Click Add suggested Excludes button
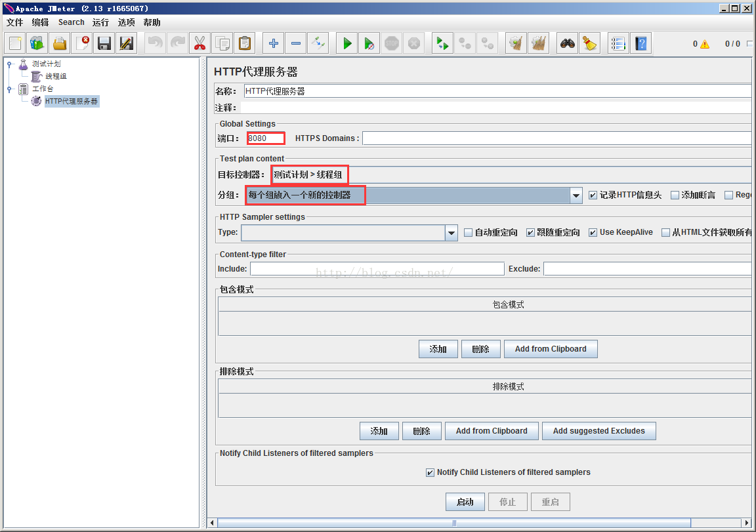Viewport: 756px width, 532px height. click(598, 431)
